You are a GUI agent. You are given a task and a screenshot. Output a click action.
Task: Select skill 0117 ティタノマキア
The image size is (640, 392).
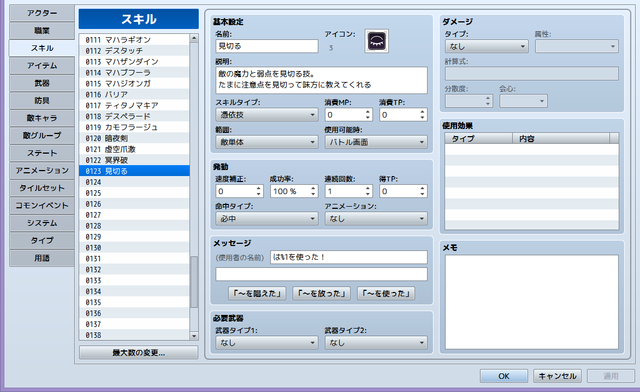[134, 105]
